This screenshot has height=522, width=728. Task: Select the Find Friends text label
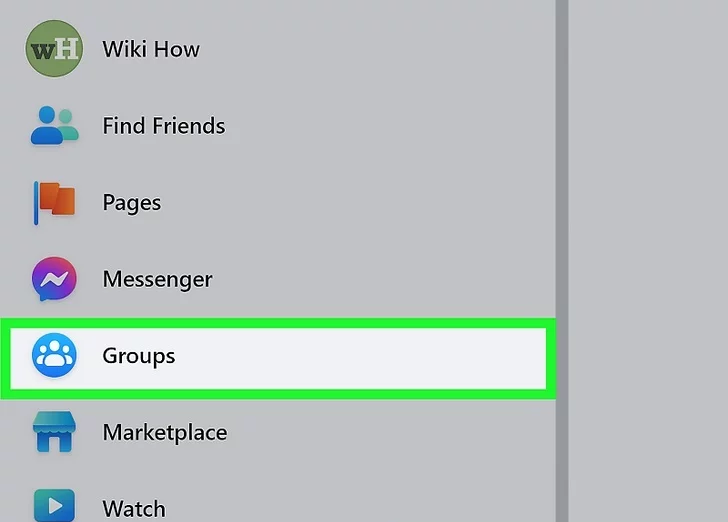(x=163, y=126)
